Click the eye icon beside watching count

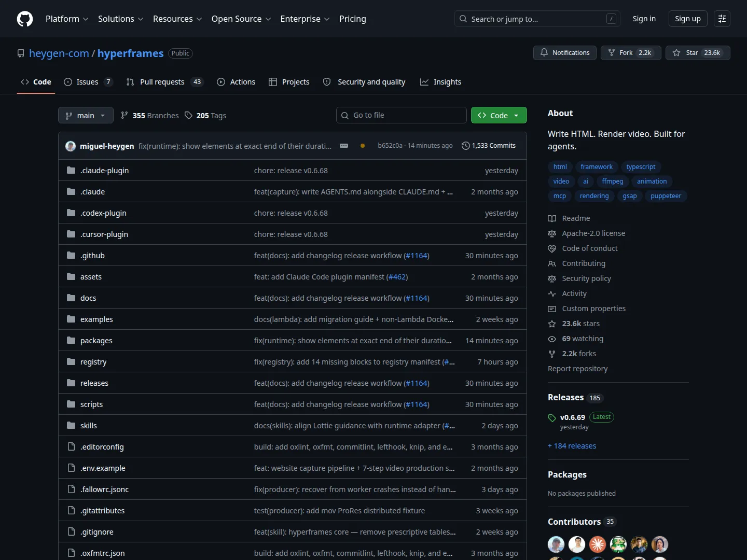pyautogui.click(x=552, y=339)
